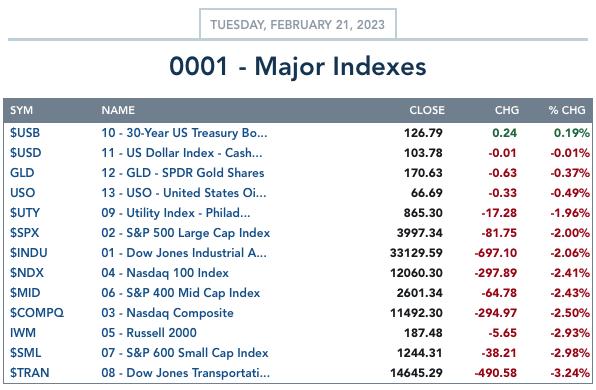Open the $USB symbol link
The image size is (596, 390).
[x=25, y=133]
